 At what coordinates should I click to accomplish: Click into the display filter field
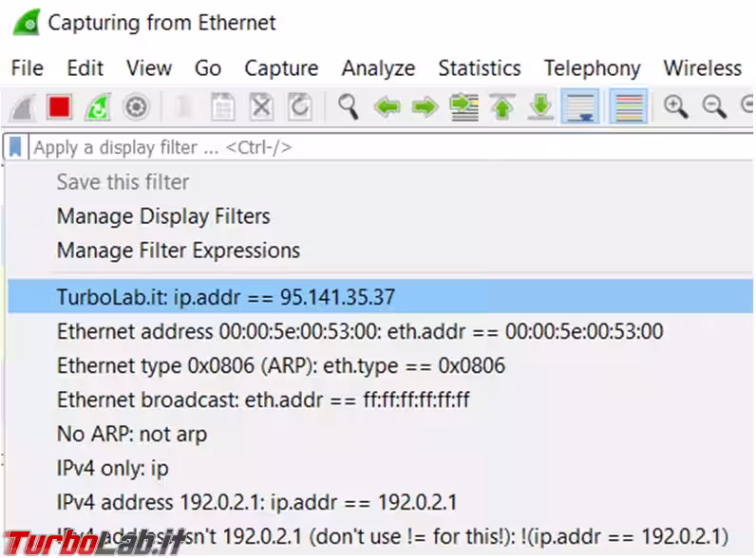(x=380, y=148)
